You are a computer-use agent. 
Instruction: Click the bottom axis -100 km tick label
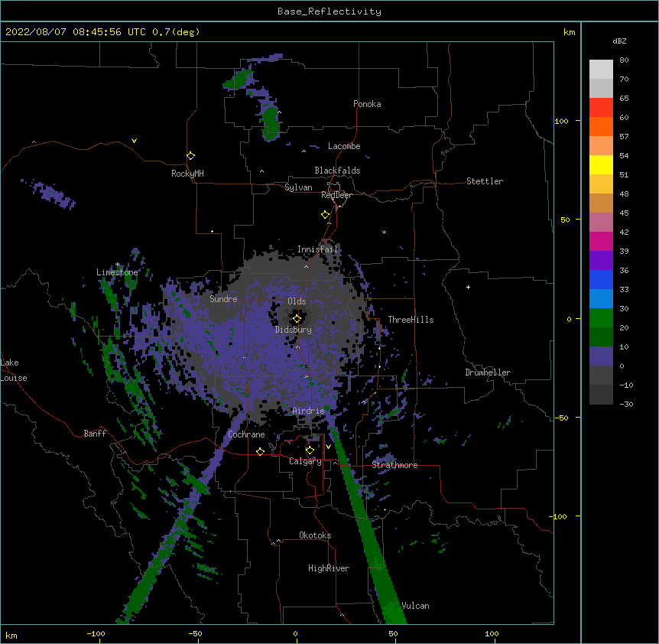pos(96,634)
